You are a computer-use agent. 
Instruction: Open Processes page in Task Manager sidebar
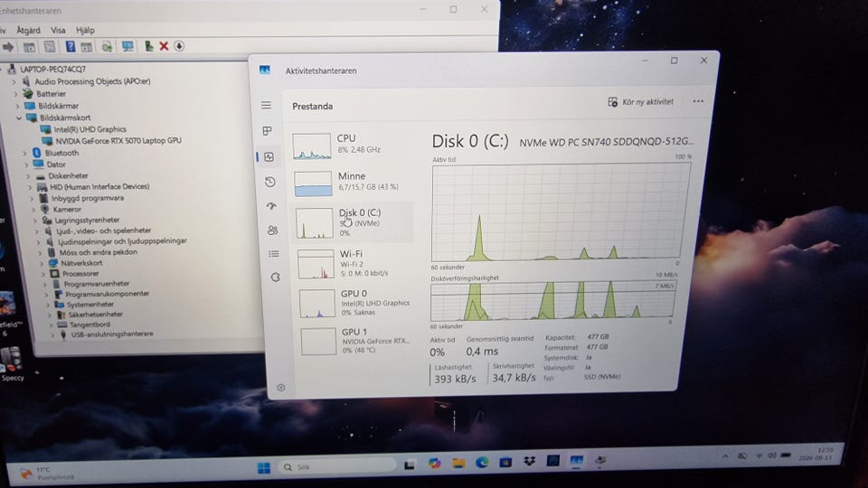[268, 130]
